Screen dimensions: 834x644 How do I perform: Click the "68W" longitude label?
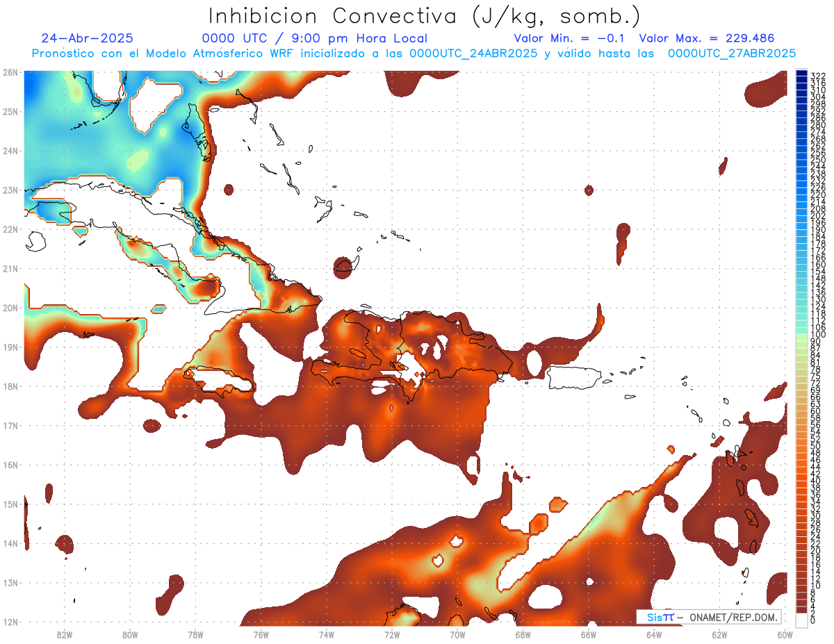pos(523,634)
